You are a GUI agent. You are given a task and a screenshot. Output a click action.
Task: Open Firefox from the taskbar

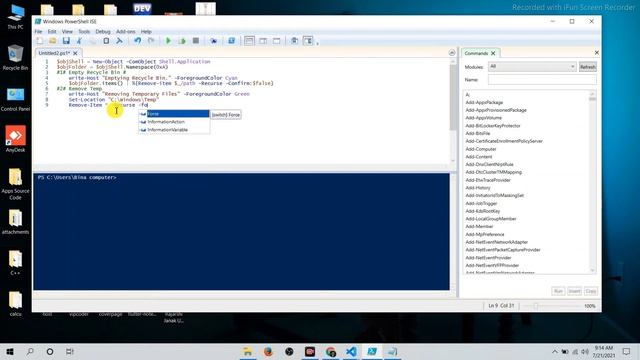(268, 351)
